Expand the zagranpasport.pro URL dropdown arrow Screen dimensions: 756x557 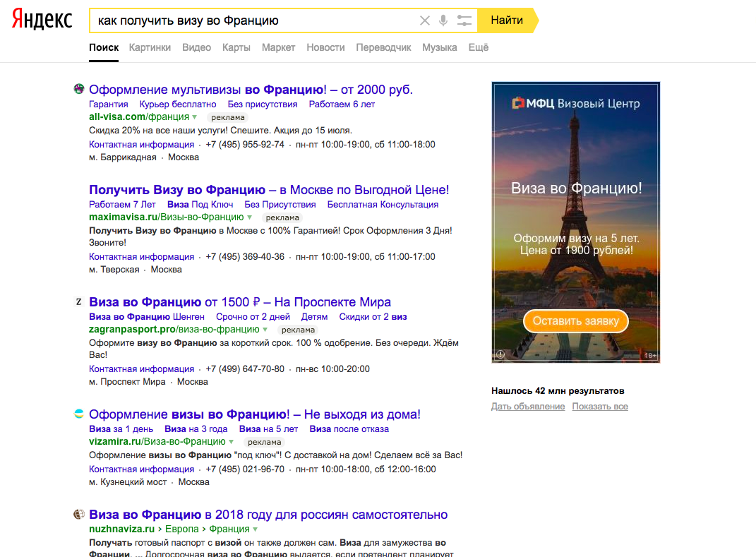point(265,330)
